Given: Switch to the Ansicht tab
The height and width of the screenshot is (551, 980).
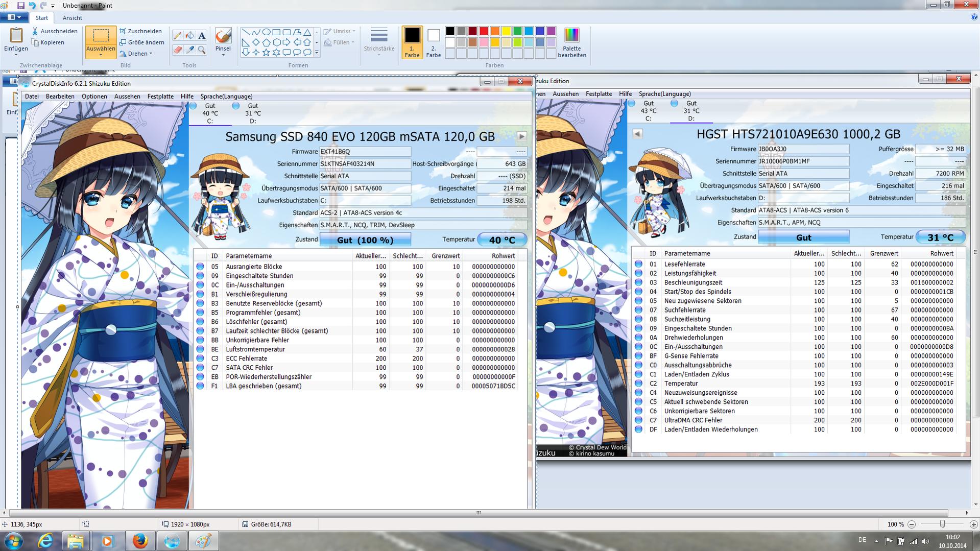Looking at the screenshot, I should [72, 18].
